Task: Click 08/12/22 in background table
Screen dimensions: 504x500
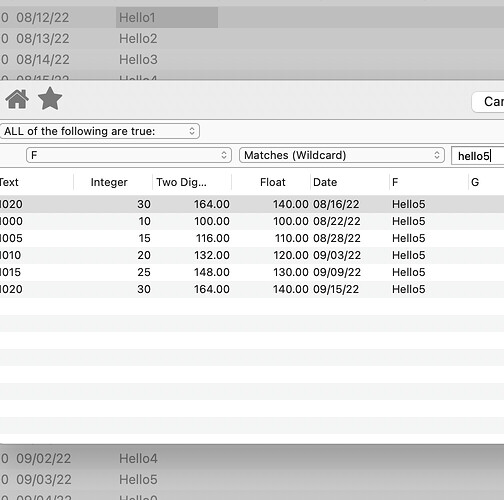Action: [43, 17]
